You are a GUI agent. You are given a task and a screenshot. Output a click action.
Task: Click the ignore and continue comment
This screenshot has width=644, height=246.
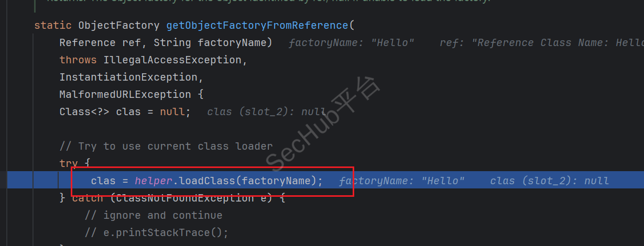154,215
